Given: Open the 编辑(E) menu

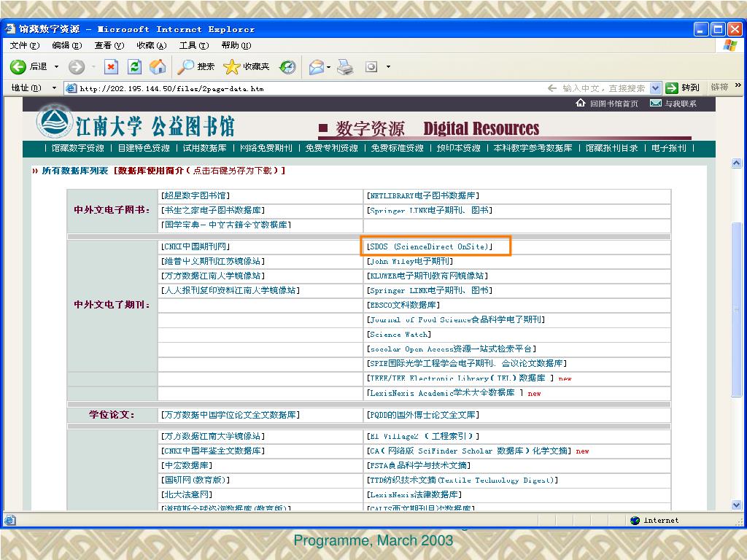Looking at the screenshot, I should (x=66, y=46).
